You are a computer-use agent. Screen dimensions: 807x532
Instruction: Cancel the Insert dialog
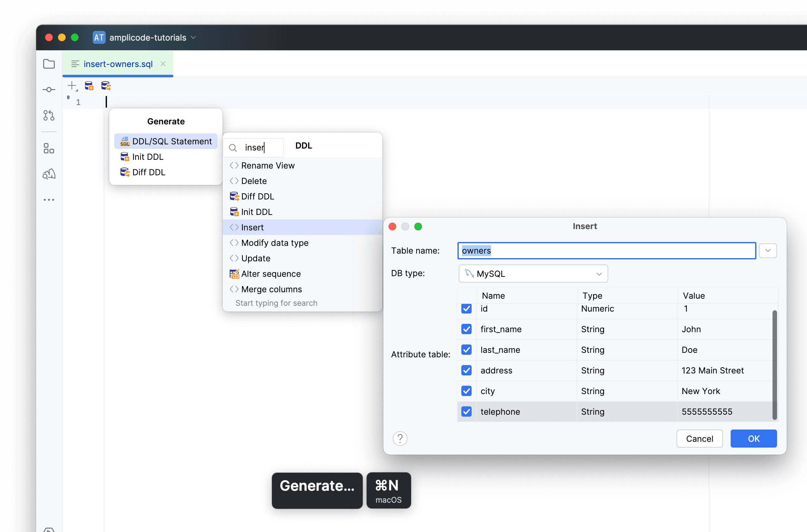[x=699, y=438]
